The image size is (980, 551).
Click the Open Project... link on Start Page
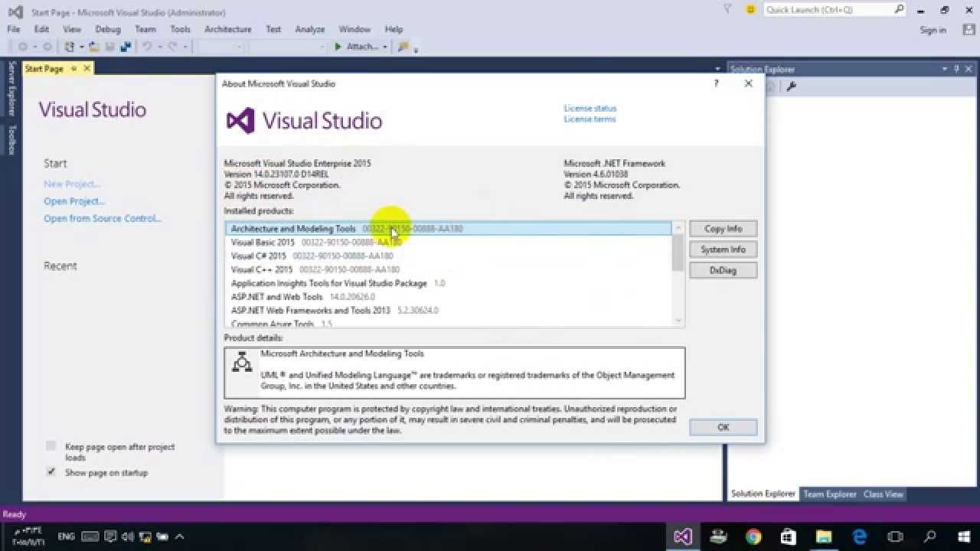click(x=74, y=201)
